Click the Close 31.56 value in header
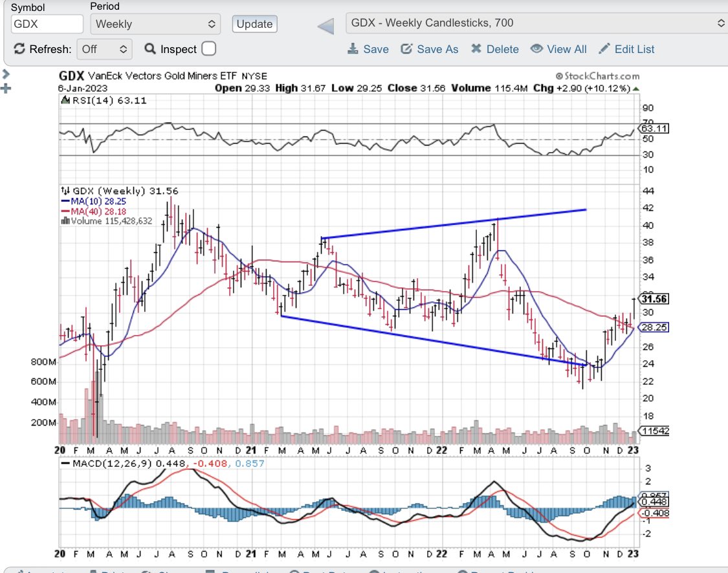Screen dimensions: 728x573 417,88
